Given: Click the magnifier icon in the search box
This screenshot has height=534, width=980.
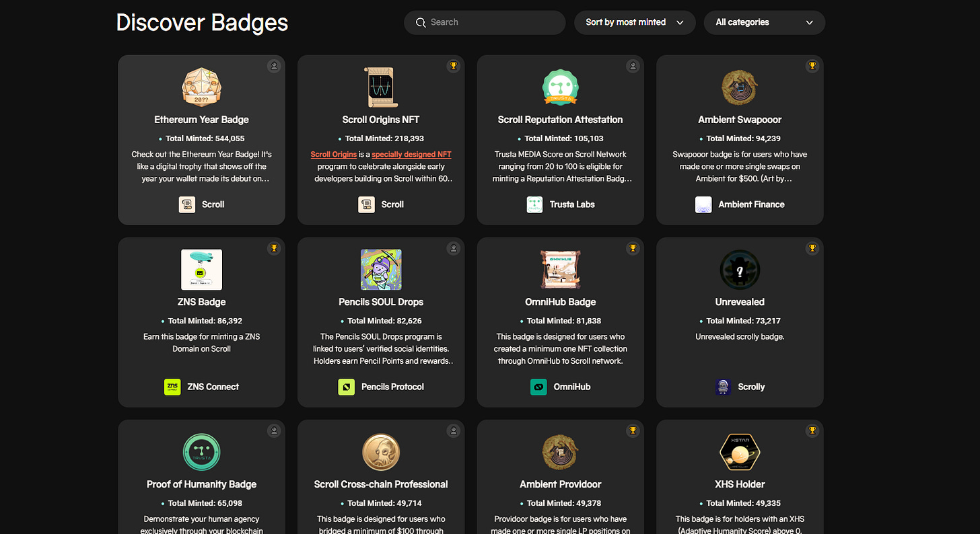Looking at the screenshot, I should coord(421,23).
